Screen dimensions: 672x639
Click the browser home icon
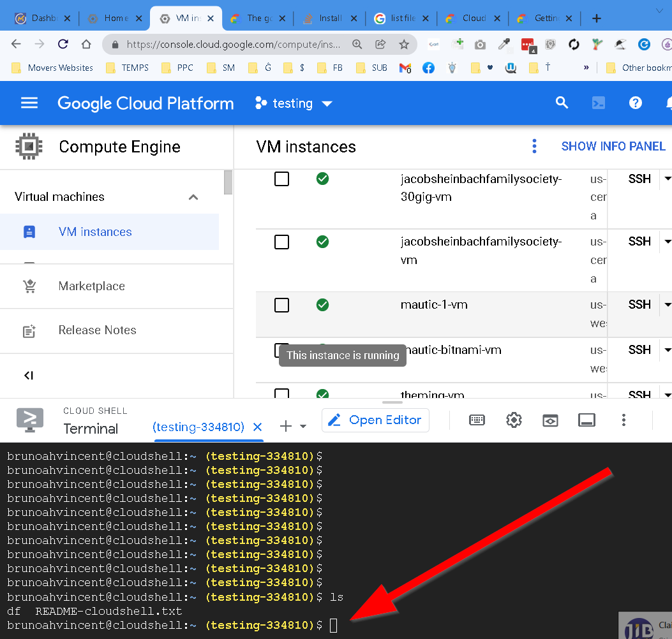86,44
